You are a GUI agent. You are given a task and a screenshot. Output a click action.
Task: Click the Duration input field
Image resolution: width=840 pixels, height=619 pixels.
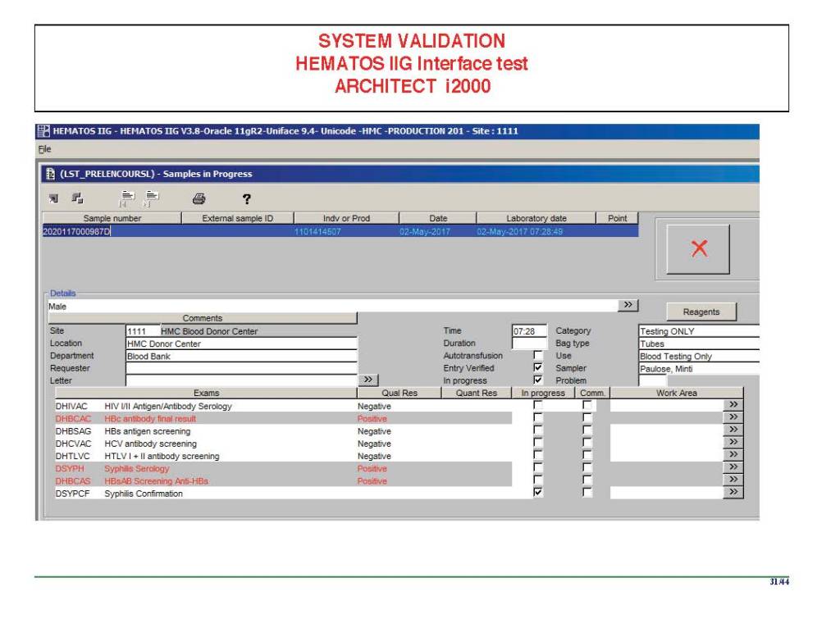529,344
